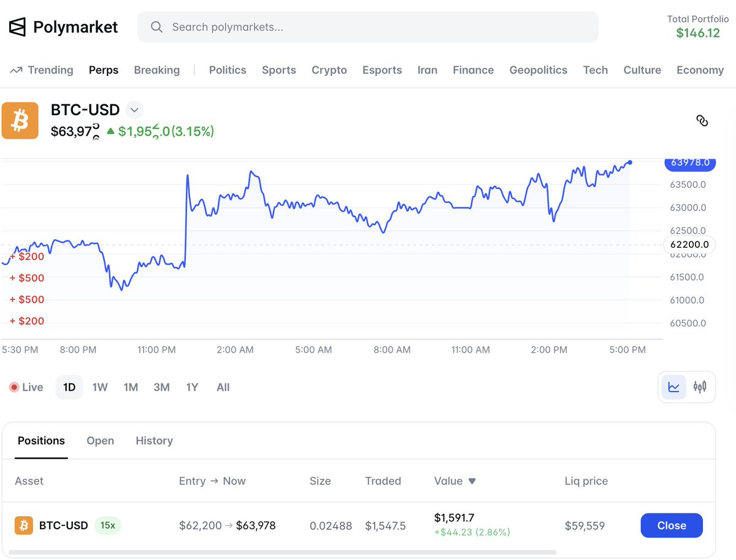Click the current price label 63978.0
The height and width of the screenshot is (560, 736).
pyautogui.click(x=690, y=163)
